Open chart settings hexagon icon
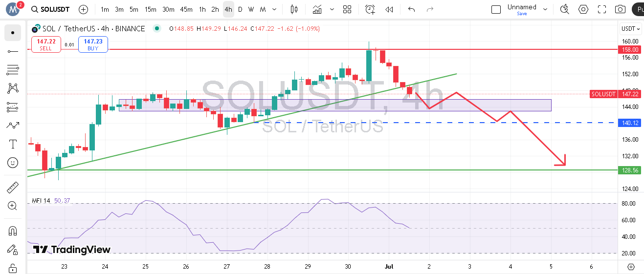 coord(583,9)
